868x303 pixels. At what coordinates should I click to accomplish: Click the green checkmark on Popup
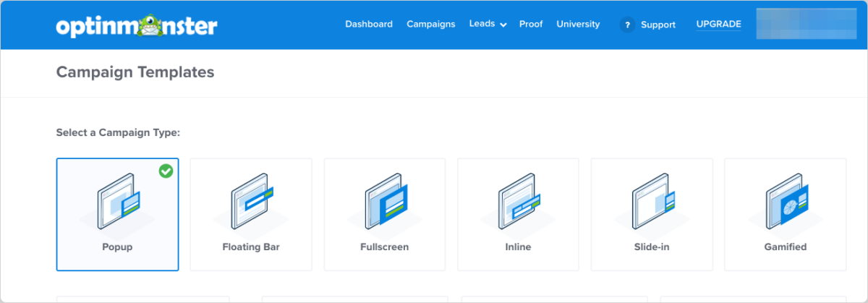click(x=166, y=171)
